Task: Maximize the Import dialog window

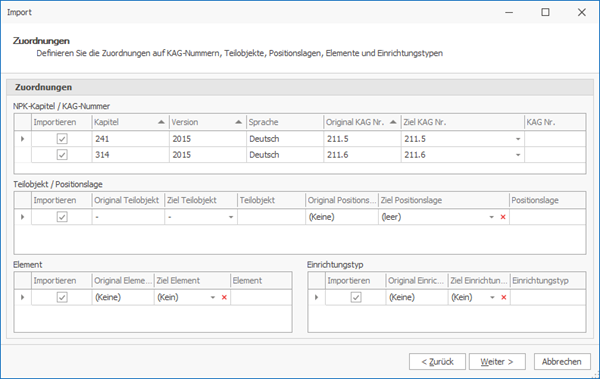Action: (x=545, y=12)
